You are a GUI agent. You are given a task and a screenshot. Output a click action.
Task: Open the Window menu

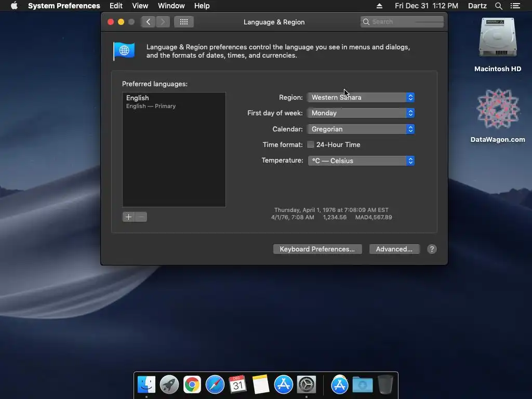[171, 6]
